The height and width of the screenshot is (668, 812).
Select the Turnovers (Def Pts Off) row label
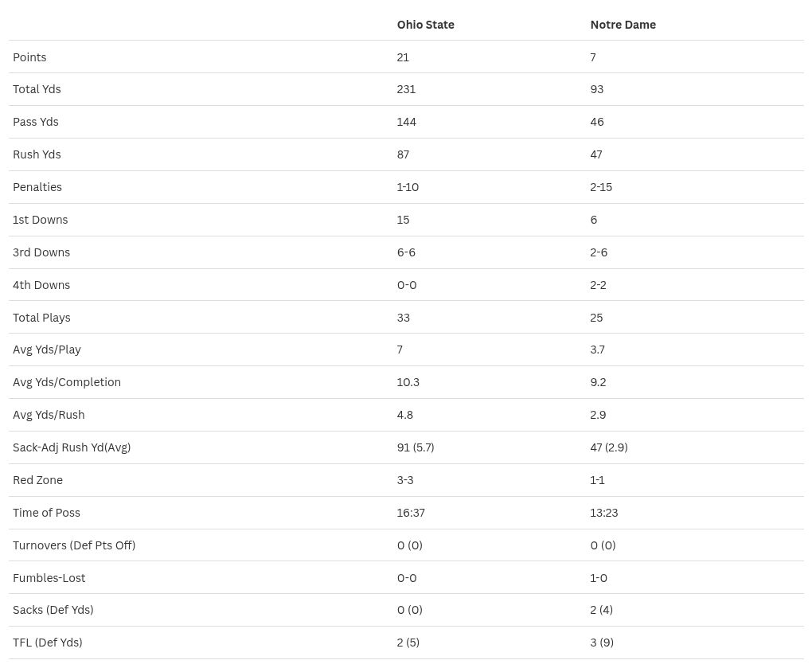click(x=74, y=545)
